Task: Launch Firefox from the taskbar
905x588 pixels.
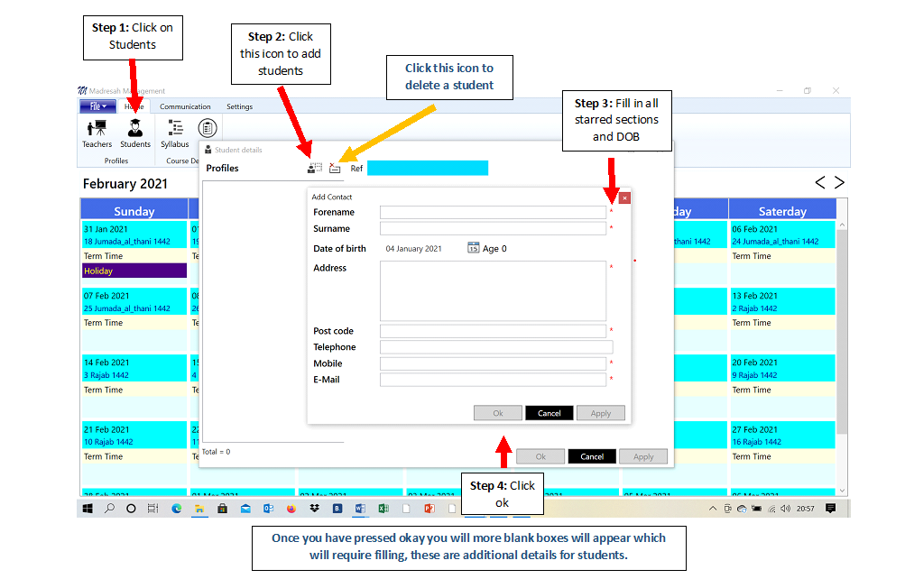Action: tap(291, 509)
